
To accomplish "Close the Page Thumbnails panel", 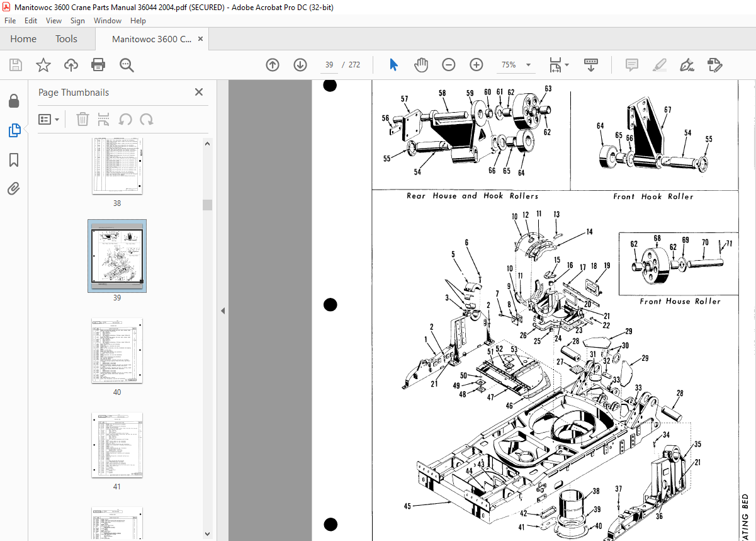I will pyautogui.click(x=199, y=92).
